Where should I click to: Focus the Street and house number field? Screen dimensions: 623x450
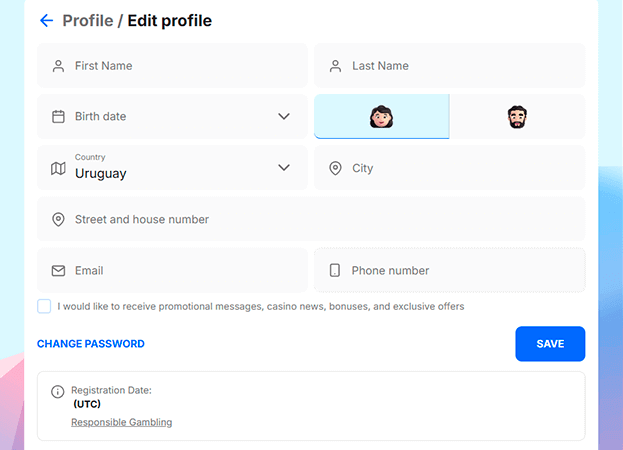311,219
